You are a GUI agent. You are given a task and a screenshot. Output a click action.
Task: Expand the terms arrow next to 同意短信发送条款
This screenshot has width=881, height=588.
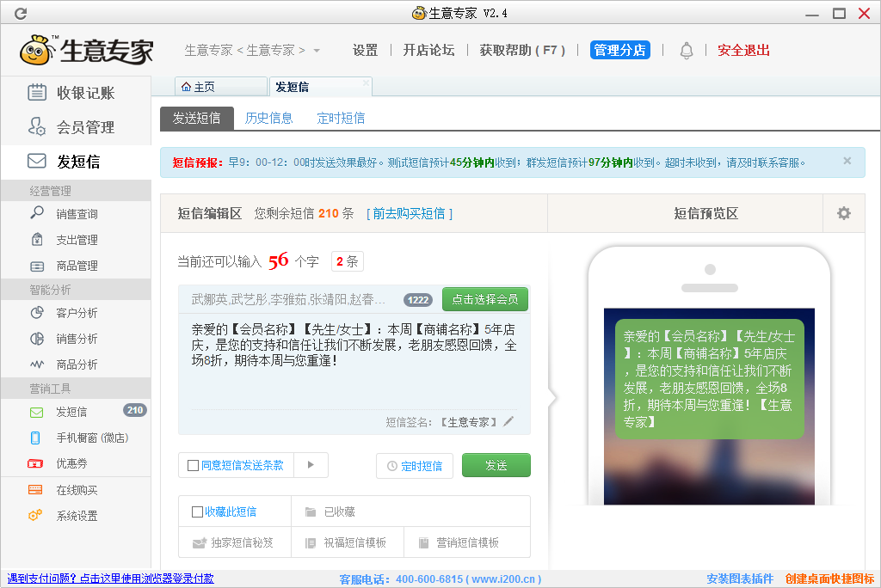[x=311, y=465]
